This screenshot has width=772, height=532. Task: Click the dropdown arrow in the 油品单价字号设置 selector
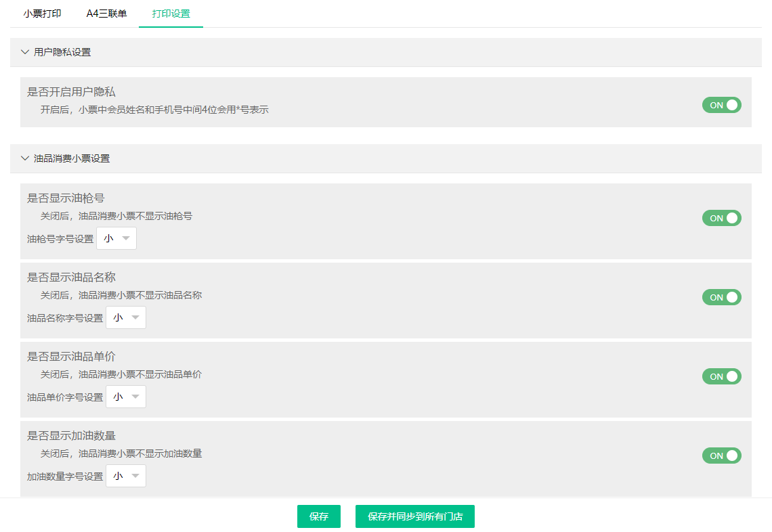pos(137,397)
